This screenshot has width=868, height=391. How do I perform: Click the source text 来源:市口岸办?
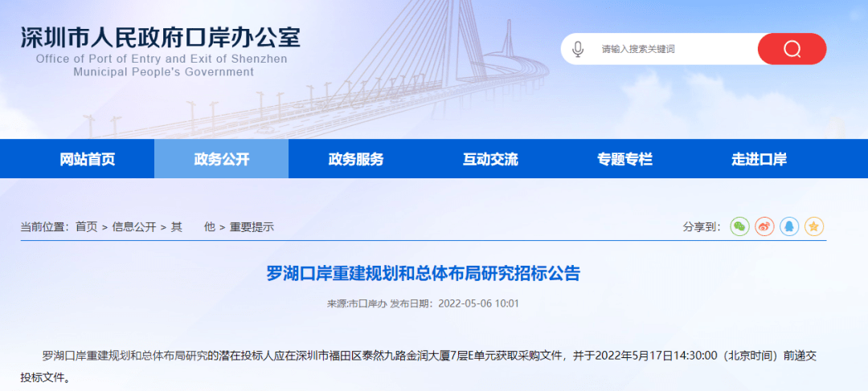(357, 303)
